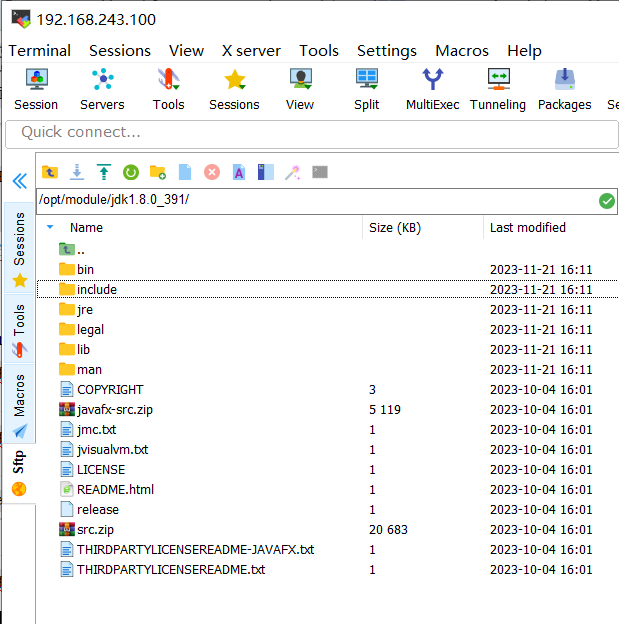Viewport: 619px width, 624px height.
Task: Refresh the current folder with green circular icon
Action: pos(131,172)
